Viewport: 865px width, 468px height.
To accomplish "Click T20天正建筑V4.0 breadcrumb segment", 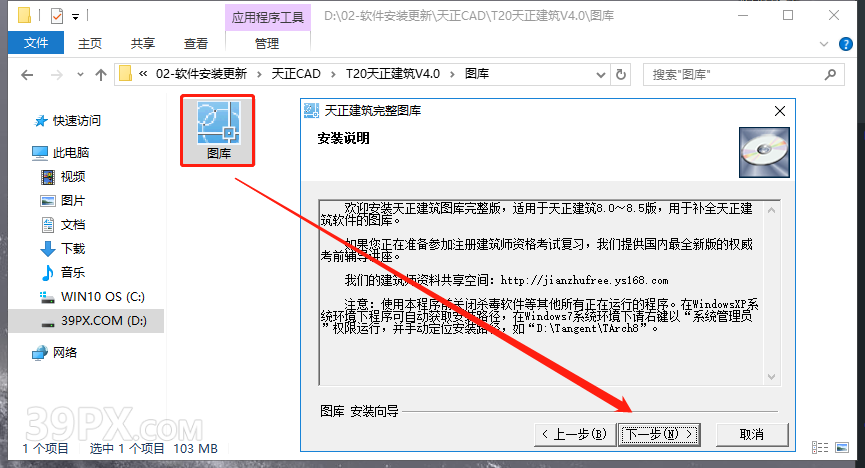I will tap(393, 74).
